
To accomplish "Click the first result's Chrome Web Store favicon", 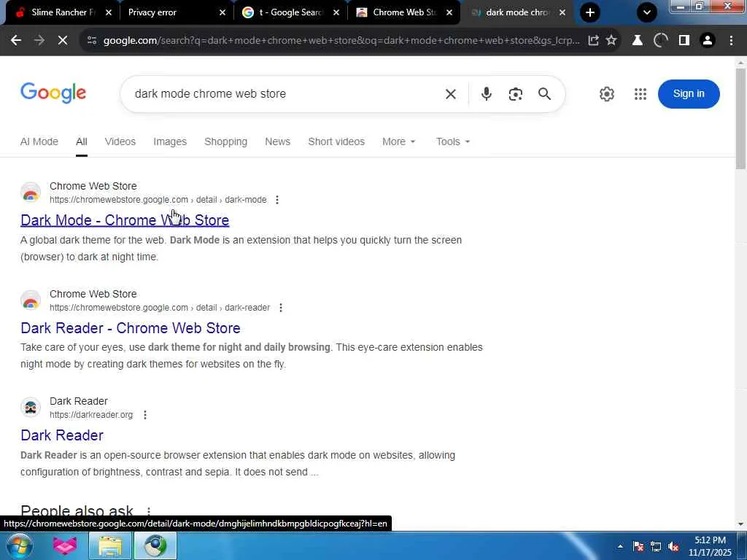I will [31, 192].
